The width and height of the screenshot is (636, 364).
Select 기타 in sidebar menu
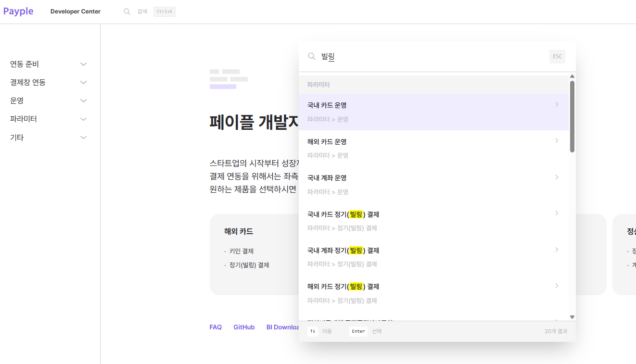17,138
